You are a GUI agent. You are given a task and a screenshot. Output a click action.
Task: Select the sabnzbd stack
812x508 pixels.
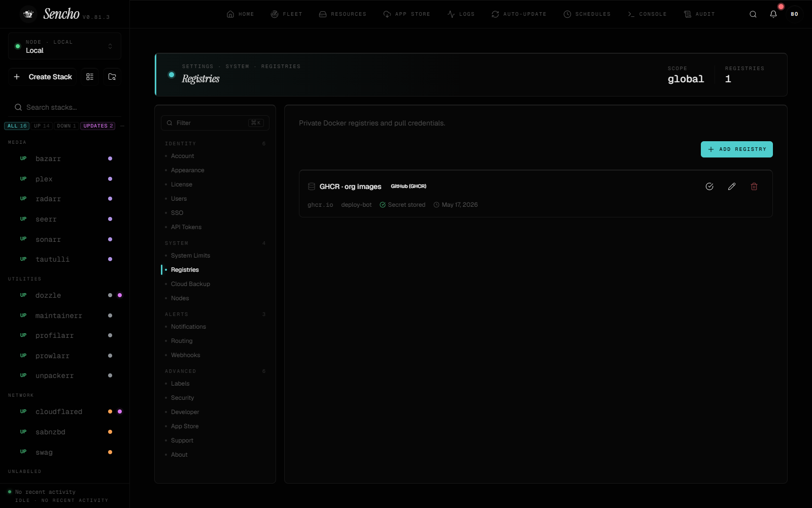click(64, 432)
